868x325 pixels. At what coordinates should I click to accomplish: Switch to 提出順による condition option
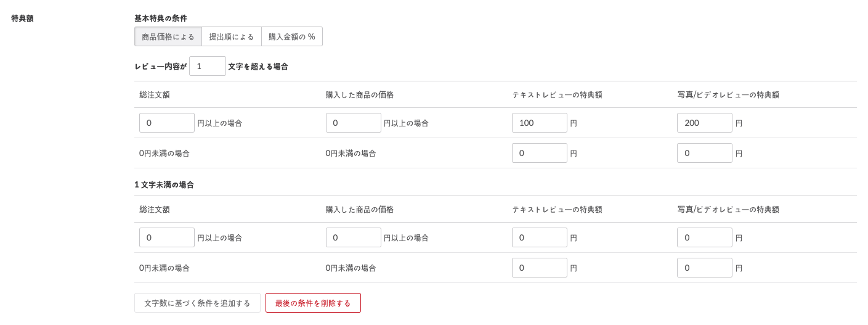(x=232, y=37)
